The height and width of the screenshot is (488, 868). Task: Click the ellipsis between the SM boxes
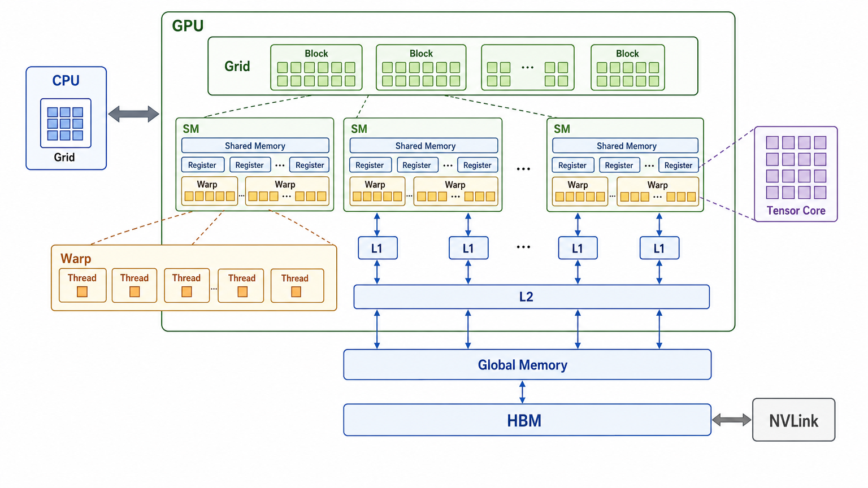pos(524,169)
